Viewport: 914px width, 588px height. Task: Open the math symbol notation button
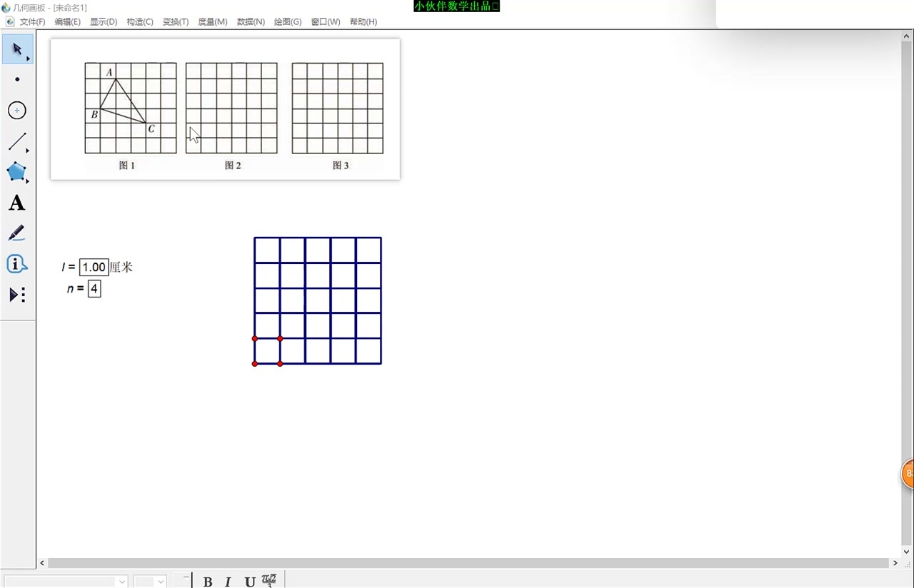269,580
